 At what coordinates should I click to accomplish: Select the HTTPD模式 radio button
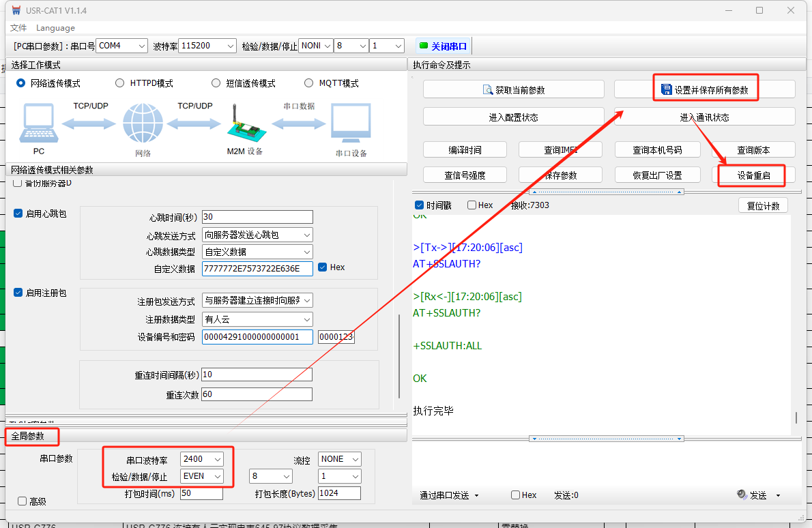(119, 83)
